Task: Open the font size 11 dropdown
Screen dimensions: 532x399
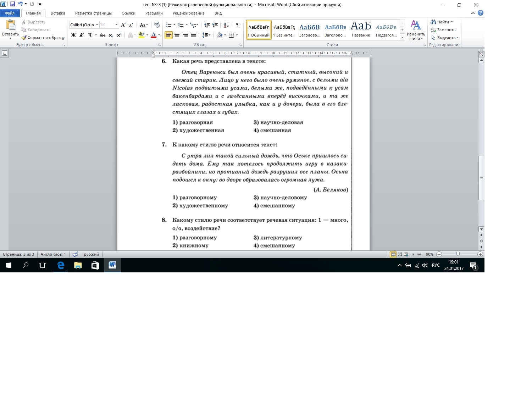Action: [116, 25]
